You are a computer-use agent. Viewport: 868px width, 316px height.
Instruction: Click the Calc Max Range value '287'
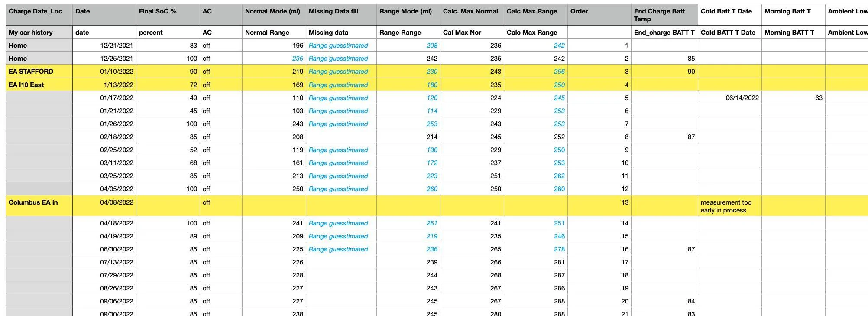tap(535, 275)
